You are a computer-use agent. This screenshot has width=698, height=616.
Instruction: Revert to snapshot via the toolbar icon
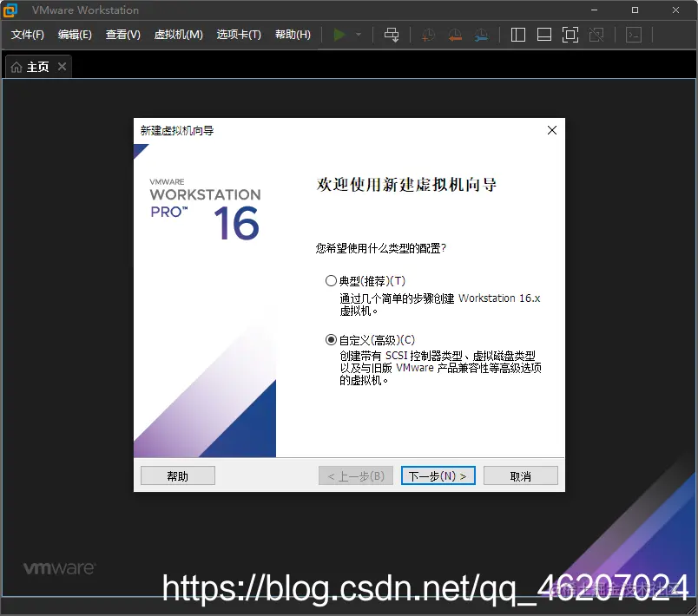coord(455,35)
